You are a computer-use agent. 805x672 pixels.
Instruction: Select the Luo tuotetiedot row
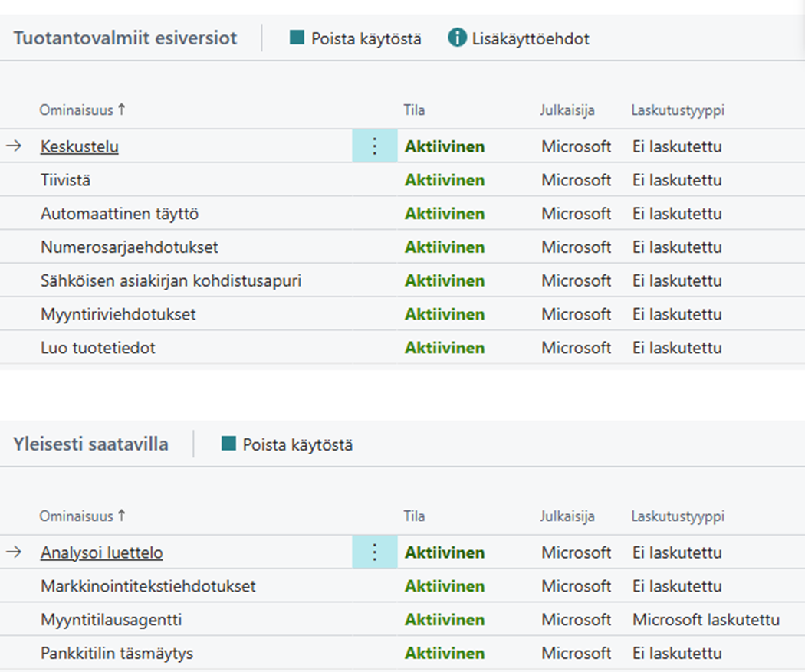pos(98,348)
